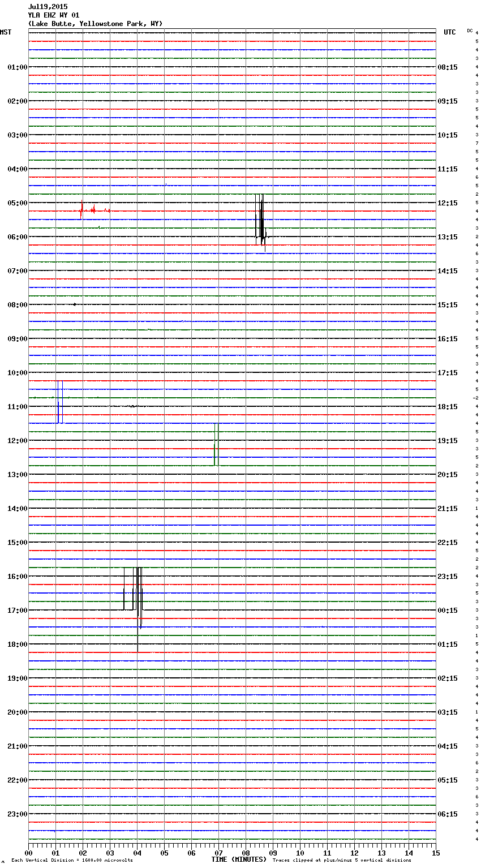481x868 pixels.
Task: Select the 20:00 MST hour label
Action: [17, 712]
